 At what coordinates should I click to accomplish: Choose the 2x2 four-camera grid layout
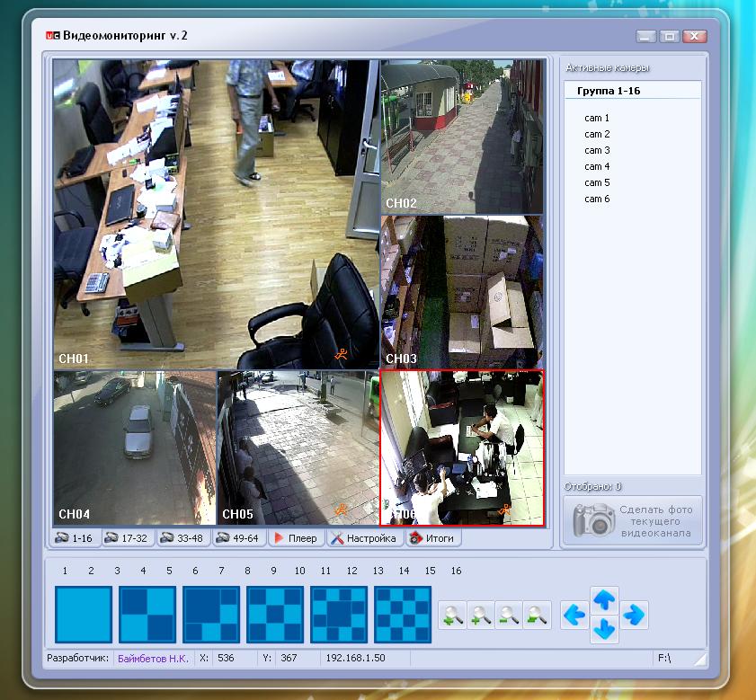pos(147,615)
